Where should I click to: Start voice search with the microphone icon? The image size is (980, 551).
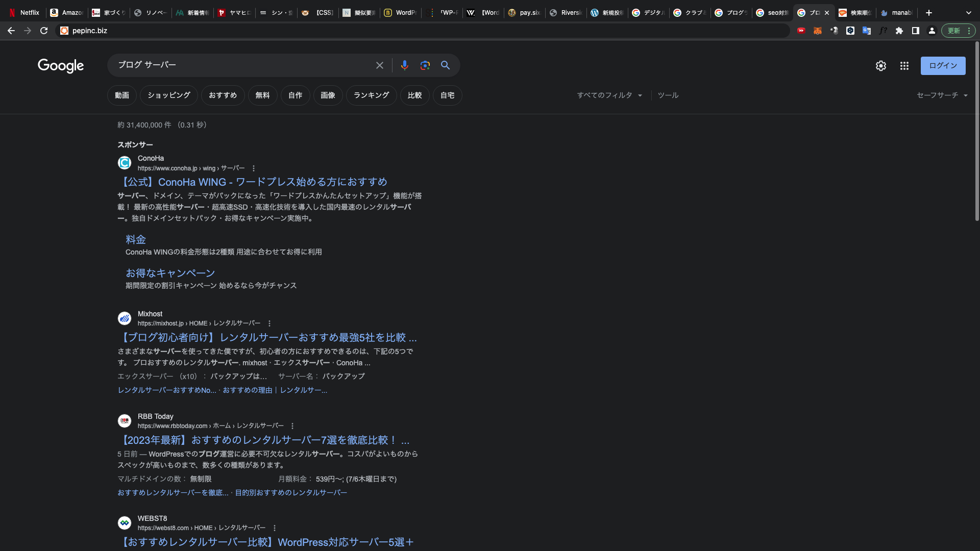point(405,65)
